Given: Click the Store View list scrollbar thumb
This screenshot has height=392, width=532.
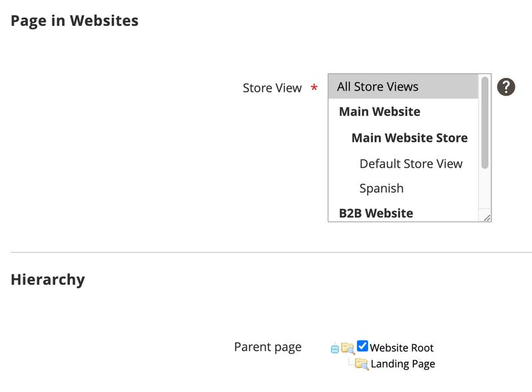Looking at the screenshot, I should tap(485, 122).
